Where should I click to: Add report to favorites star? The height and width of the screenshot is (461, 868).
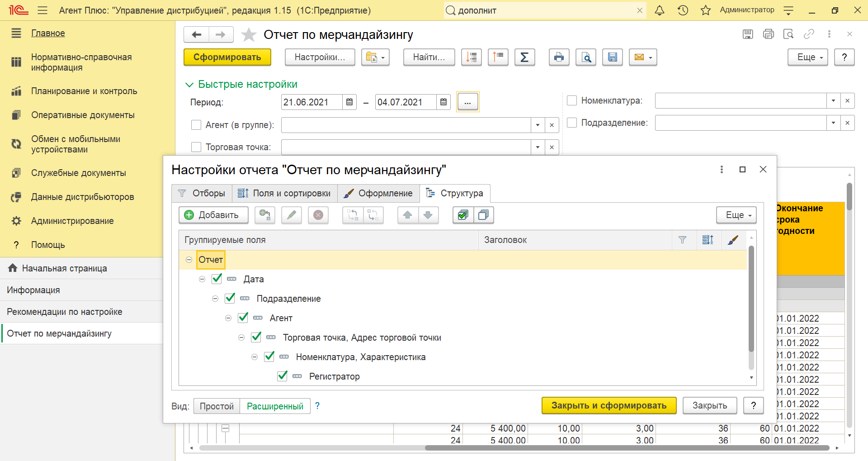pos(249,35)
